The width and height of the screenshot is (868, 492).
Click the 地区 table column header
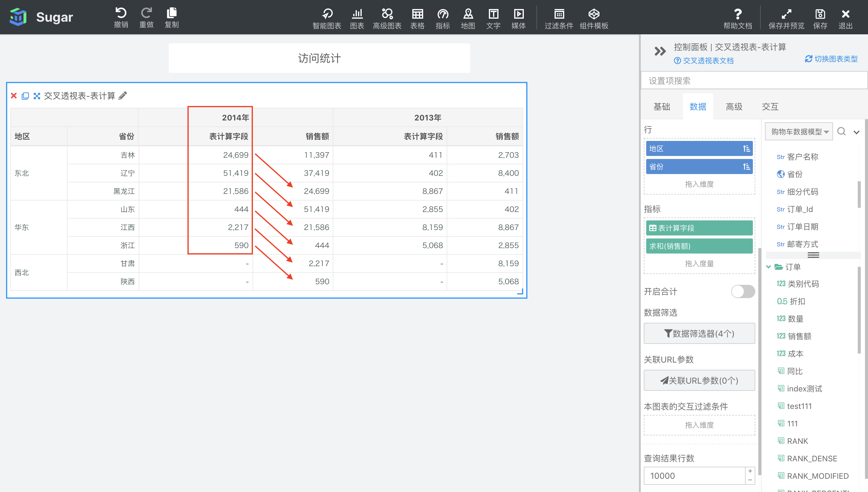(39, 136)
